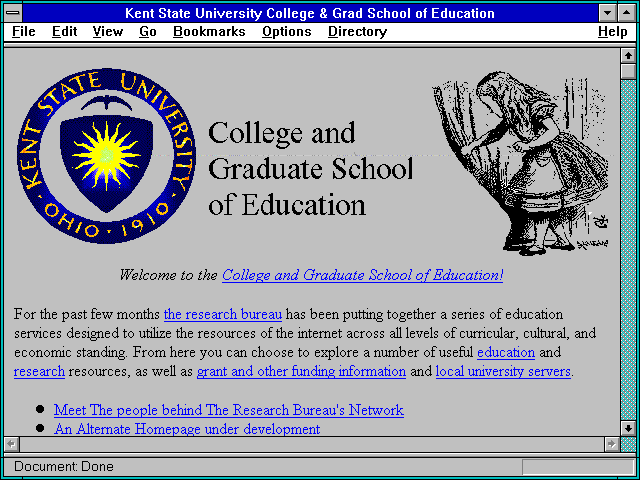Open Meet The people behind The Research Bureau's Network
This screenshot has width=640, height=480.
[229, 410]
